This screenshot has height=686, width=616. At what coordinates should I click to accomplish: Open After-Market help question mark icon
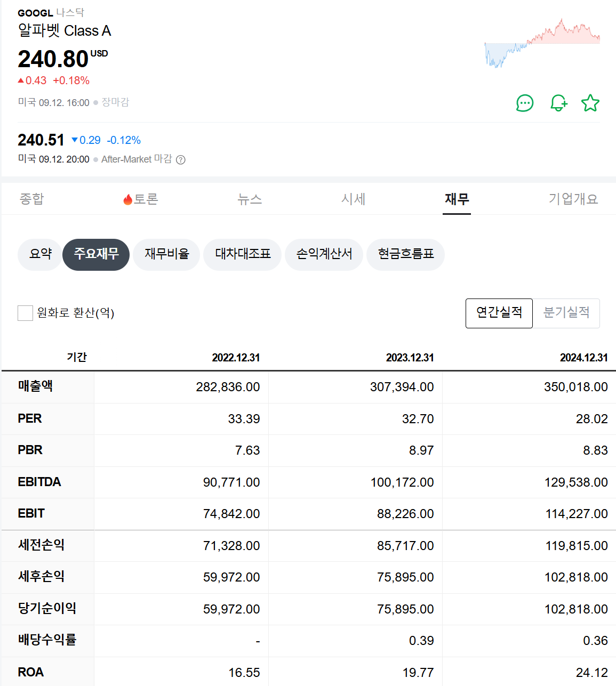(181, 159)
